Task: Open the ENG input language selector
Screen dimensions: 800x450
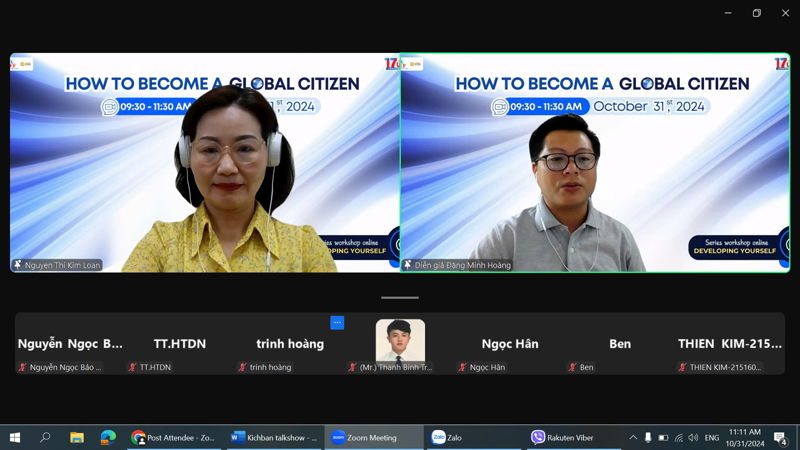Action: tap(712, 437)
